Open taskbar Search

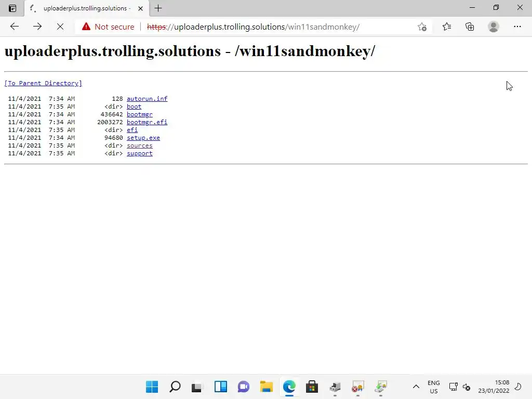coord(175,387)
